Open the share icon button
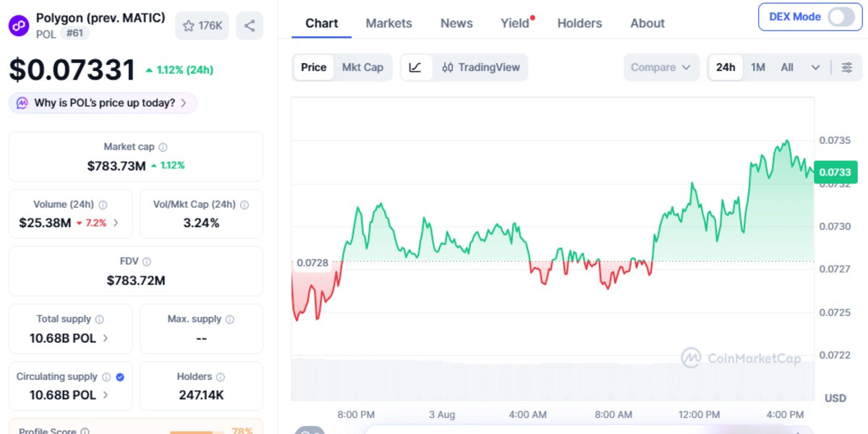 tap(250, 26)
